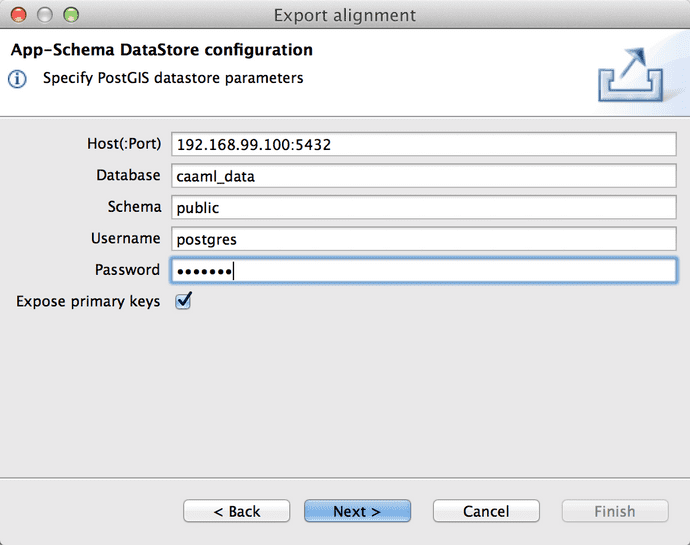Click the Expose primary keys label

point(88,302)
